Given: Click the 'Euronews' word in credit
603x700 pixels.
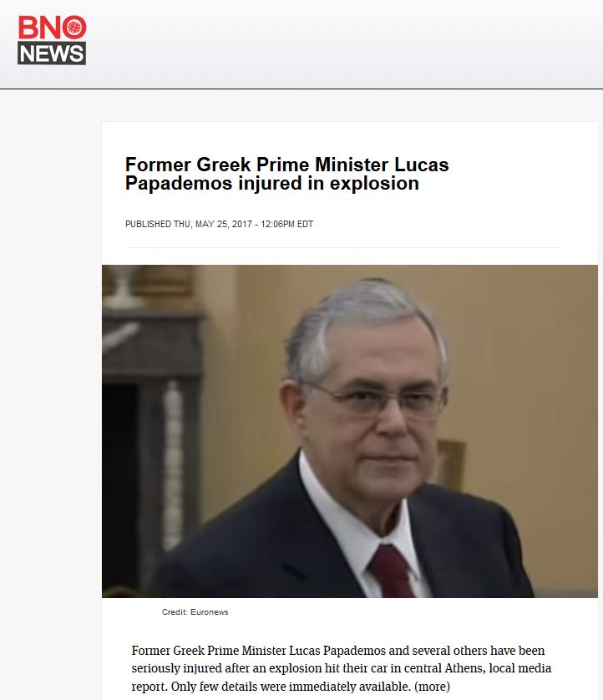Looking at the screenshot, I should point(210,612).
